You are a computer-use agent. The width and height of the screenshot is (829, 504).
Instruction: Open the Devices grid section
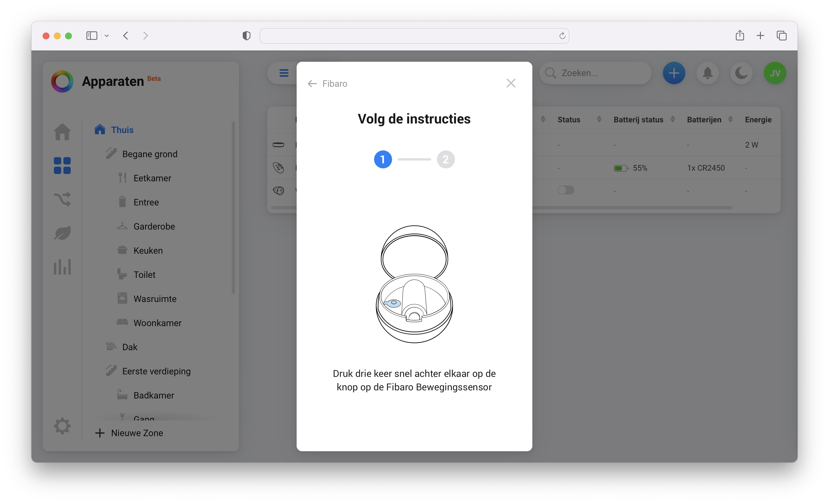(62, 166)
